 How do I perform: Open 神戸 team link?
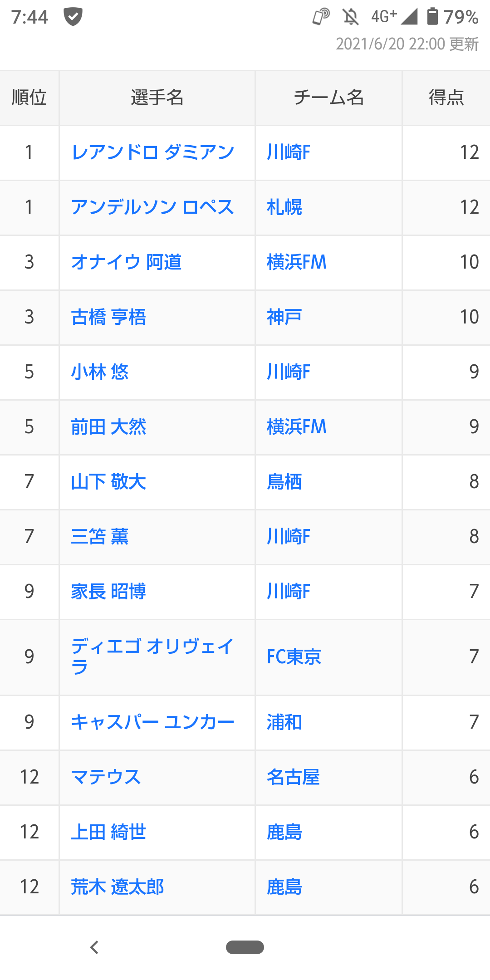(284, 317)
